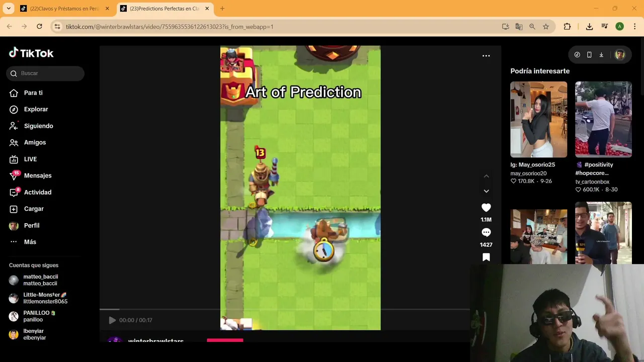Viewport: 644px width, 362px height.
Task: Open matteo_baccii followed account
Action: tap(40, 280)
